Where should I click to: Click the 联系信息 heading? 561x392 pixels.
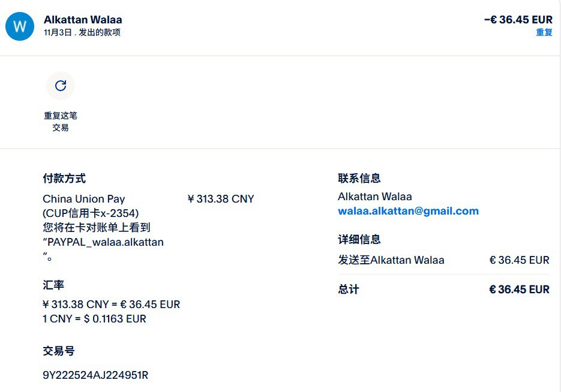click(359, 178)
